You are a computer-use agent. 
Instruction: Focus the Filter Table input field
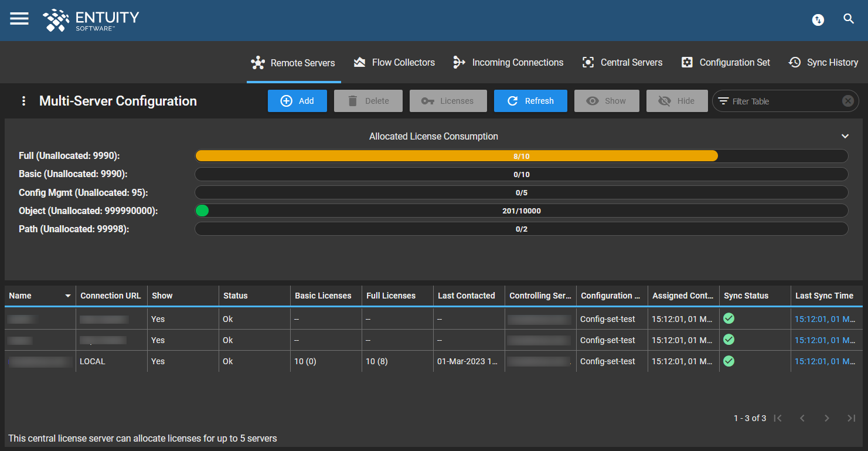click(784, 101)
